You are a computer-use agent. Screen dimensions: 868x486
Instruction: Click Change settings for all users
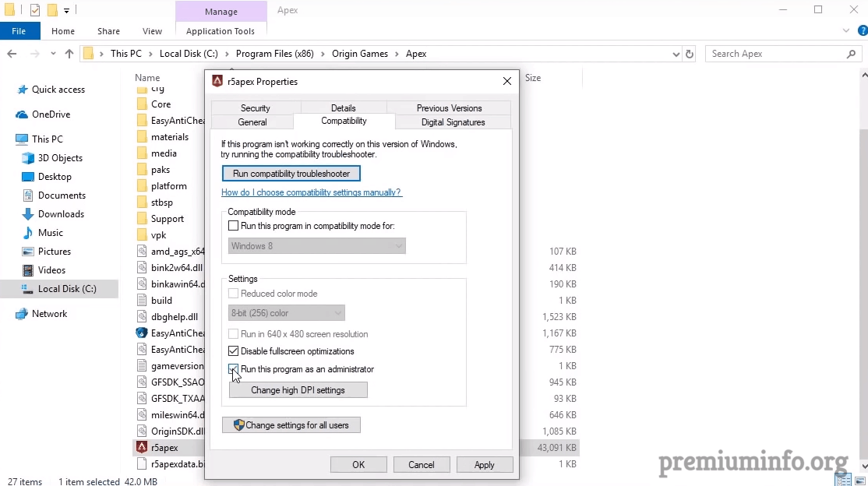291,425
